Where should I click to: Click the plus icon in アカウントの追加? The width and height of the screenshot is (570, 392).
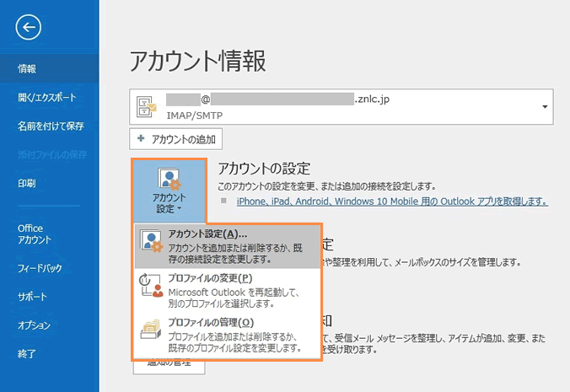point(141,138)
